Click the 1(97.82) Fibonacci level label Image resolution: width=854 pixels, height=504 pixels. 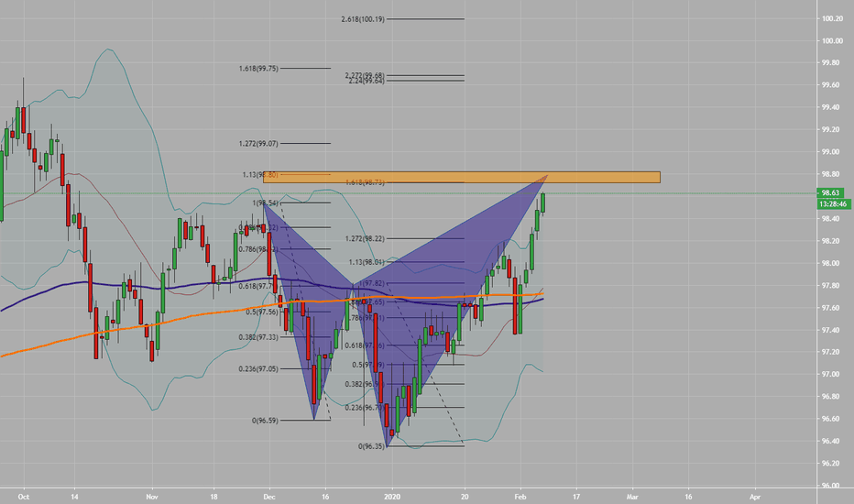371,284
